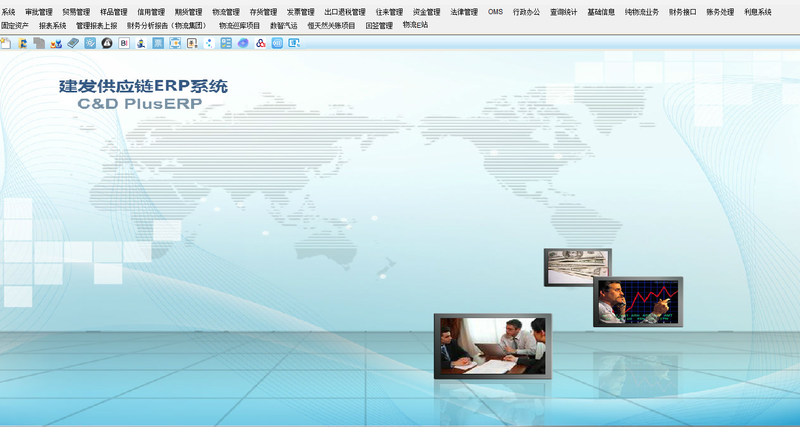
Task: Open the 发票管理 menu
Action: (x=301, y=12)
